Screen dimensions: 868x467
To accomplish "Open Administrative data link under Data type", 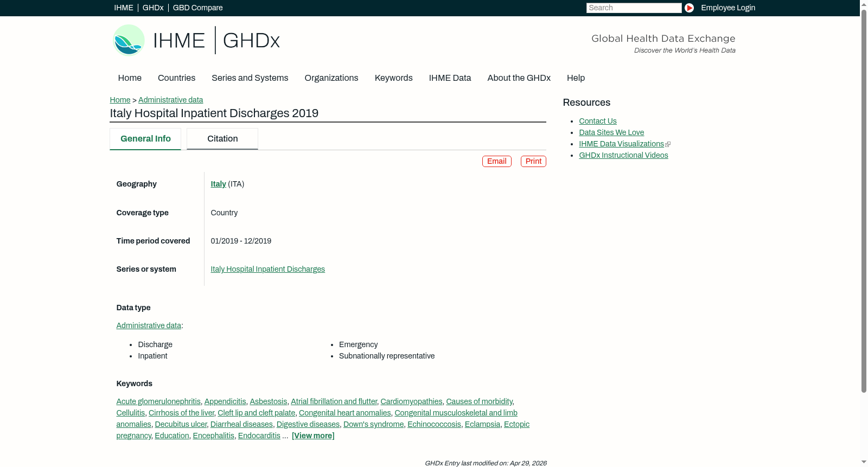I will (x=149, y=325).
